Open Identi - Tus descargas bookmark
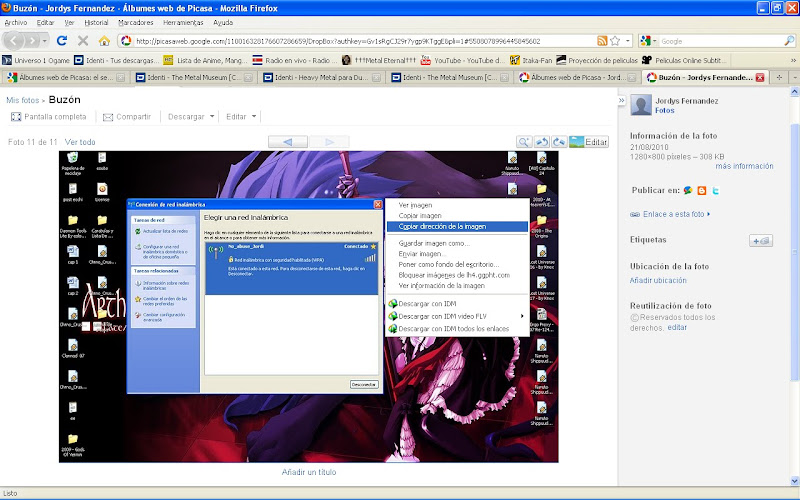The image size is (800, 500). coord(116,60)
